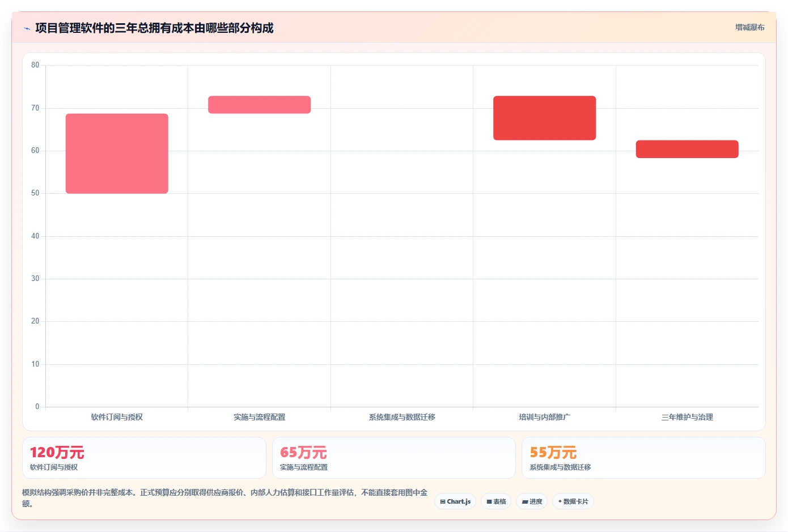Click the footnote text starting with 模拟结构强调采购价
This screenshot has height=532, width=788.
point(225,498)
